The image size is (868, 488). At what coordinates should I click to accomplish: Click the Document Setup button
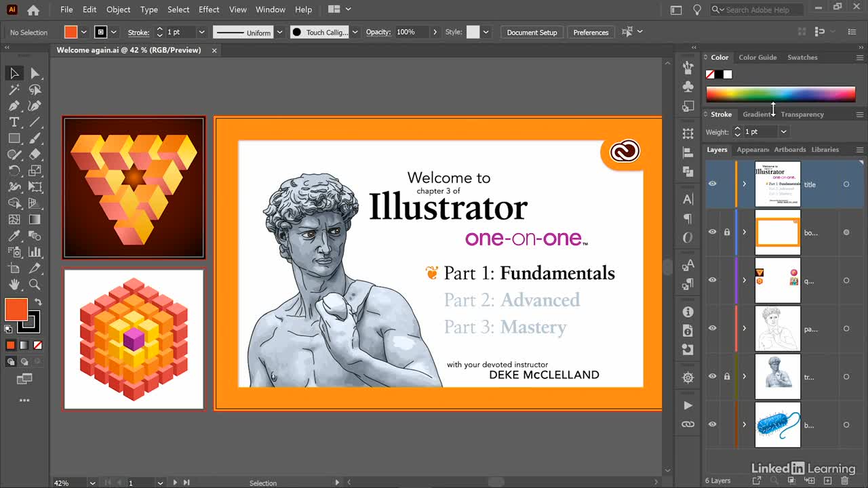coord(532,32)
